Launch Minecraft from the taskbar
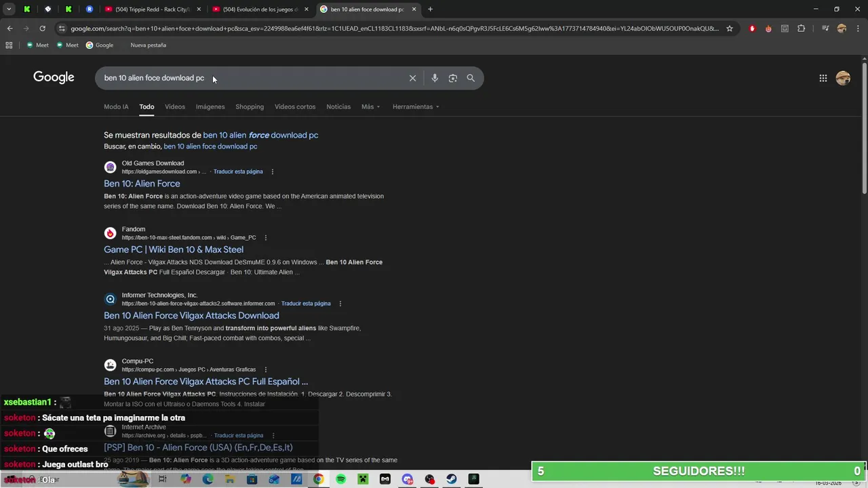 pos(363,479)
